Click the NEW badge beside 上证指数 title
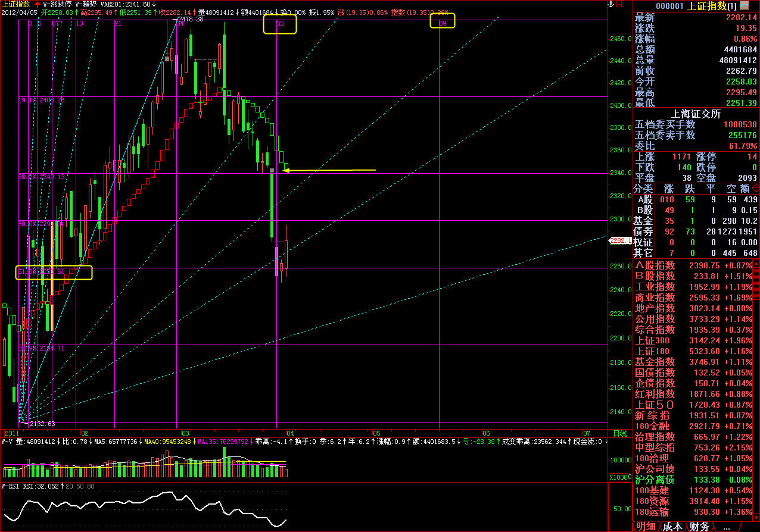Image resolution: width=760 pixels, height=532 pixels. pyautogui.click(x=752, y=5)
